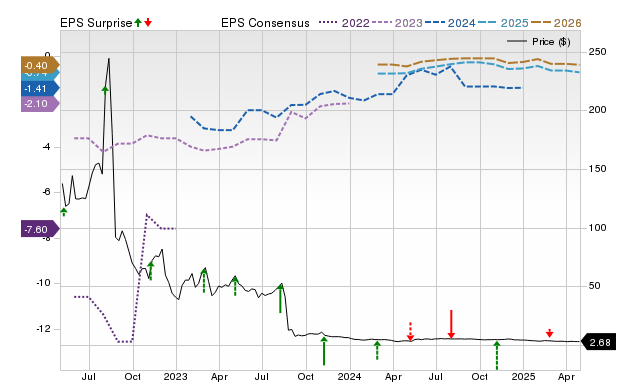Click the EPS Surprise legend title

pyautogui.click(x=96, y=23)
